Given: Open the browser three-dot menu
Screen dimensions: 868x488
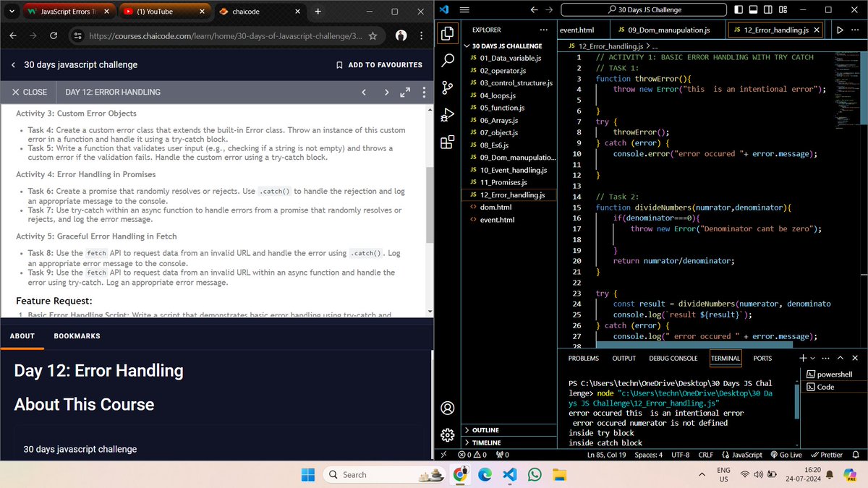Looking at the screenshot, I should 422,36.
